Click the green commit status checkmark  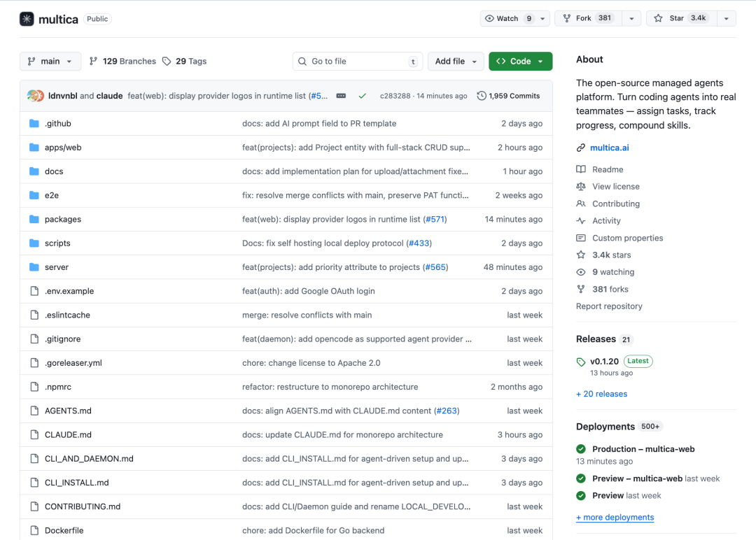pos(362,96)
